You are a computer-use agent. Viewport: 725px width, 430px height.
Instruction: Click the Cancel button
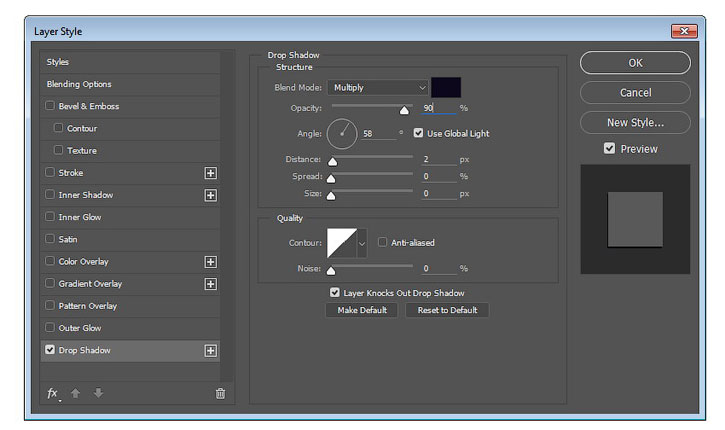(635, 92)
